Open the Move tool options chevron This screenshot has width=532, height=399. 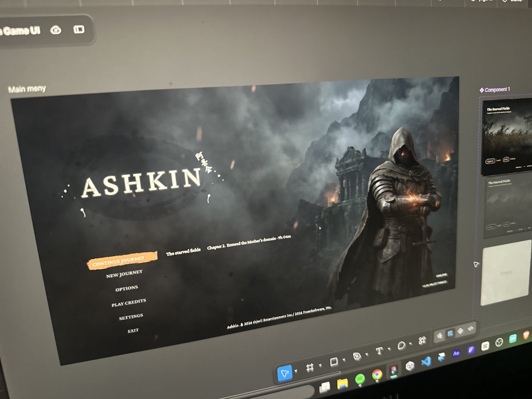tap(296, 372)
